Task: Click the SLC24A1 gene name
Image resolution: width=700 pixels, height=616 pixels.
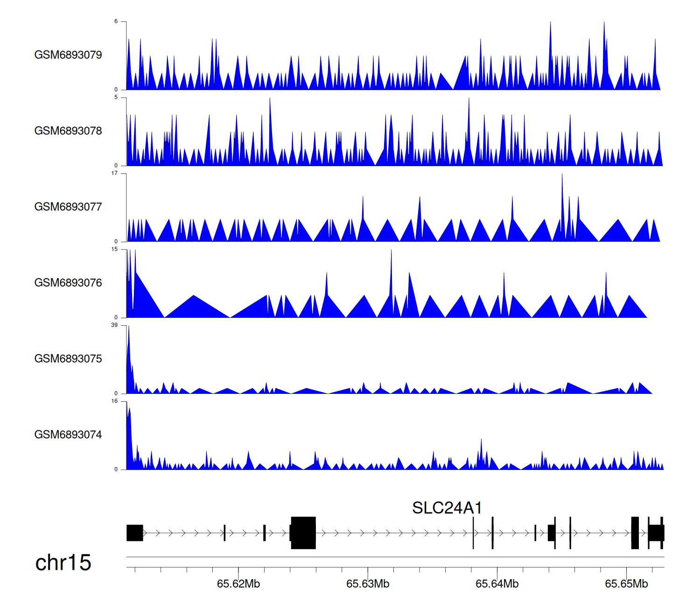Action: tap(447, 508)
